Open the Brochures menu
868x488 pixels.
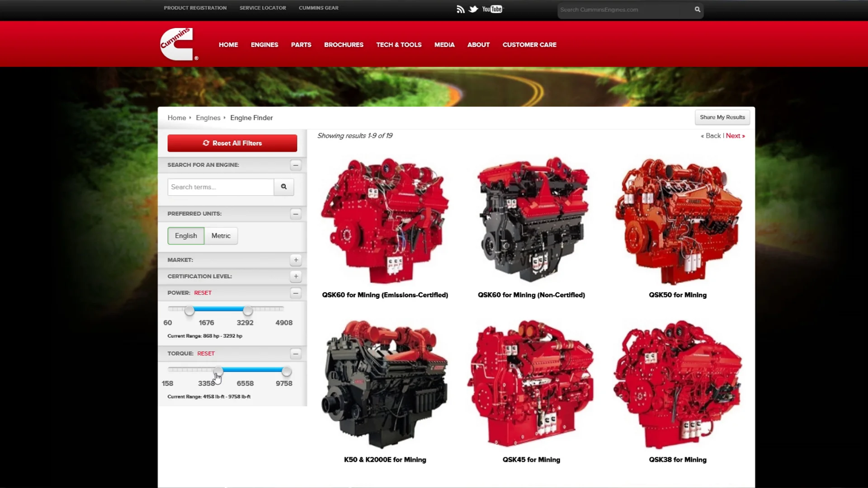click(x=344, y=45)
